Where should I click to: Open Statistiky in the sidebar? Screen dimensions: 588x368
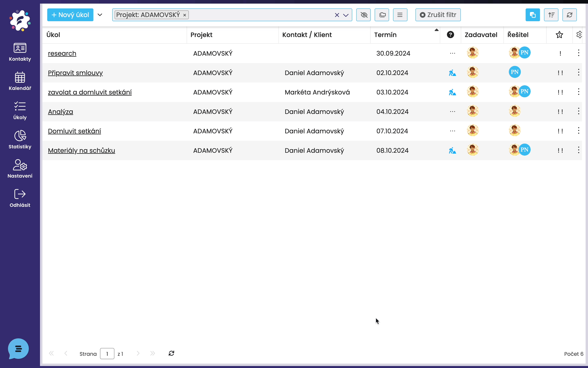click(20, 140)
